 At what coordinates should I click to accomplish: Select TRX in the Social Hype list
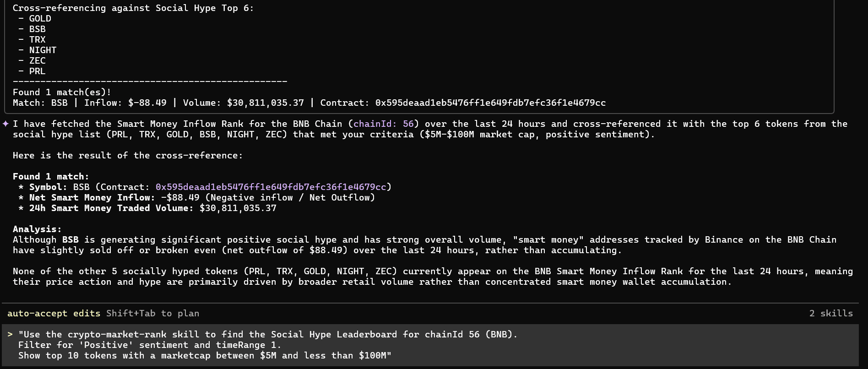pos(38,39)
